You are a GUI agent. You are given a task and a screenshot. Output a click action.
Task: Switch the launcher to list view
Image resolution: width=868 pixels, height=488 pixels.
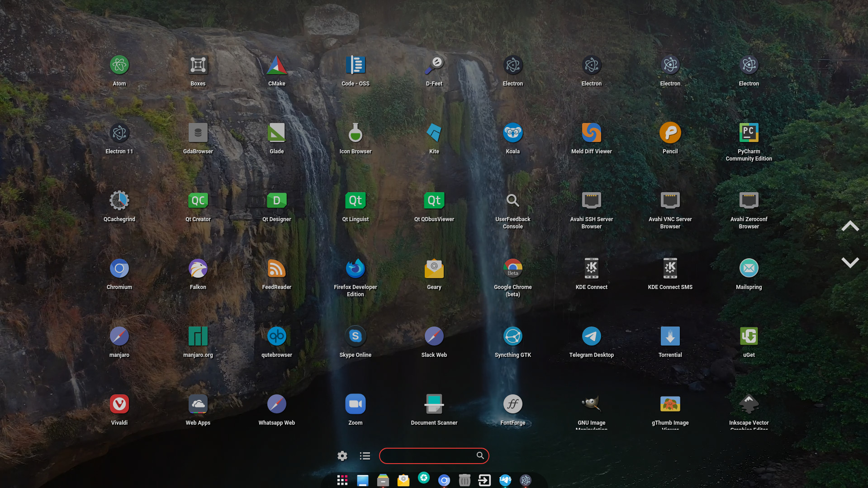(365, 456)
